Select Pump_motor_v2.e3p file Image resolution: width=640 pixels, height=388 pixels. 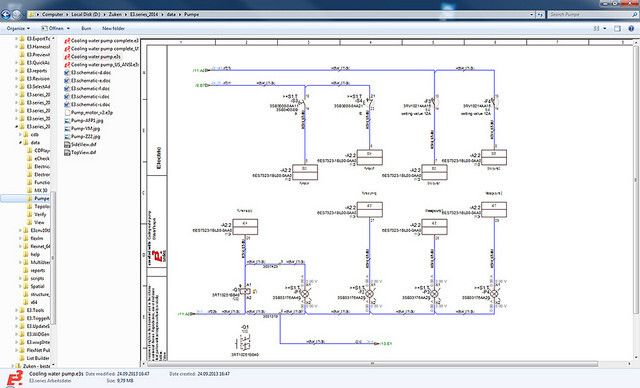coord(89,113)
